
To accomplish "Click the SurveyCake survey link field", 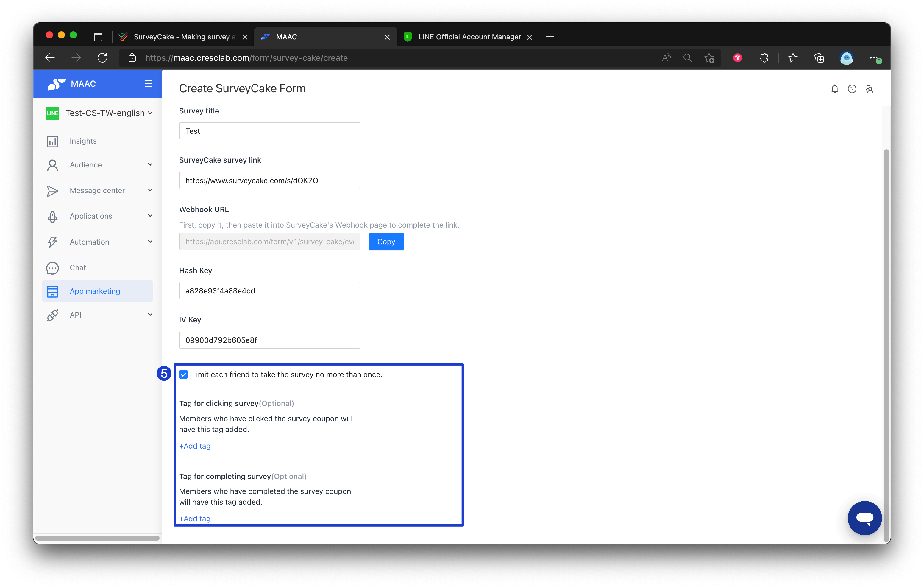I will coord(269,180).
